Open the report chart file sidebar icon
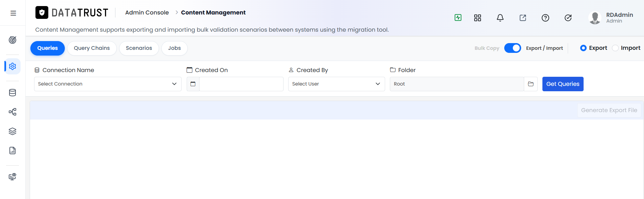This screenshot has width=644, height=199. 12,151
